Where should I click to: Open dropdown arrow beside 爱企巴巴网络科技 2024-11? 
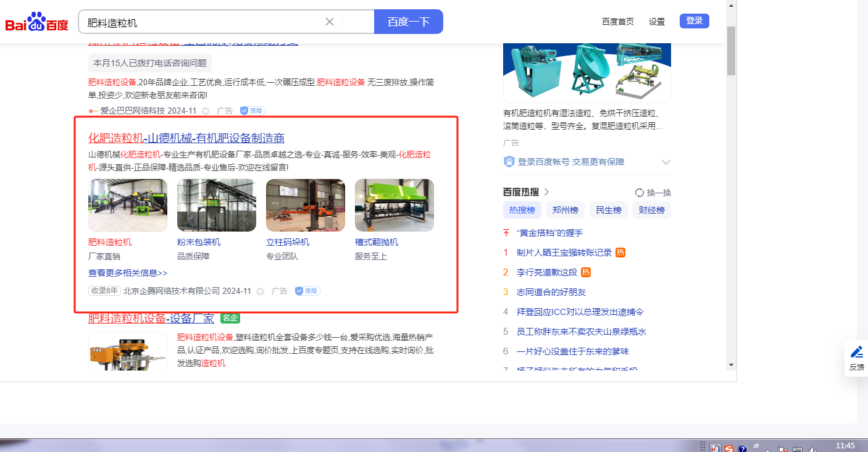[206, 111]
